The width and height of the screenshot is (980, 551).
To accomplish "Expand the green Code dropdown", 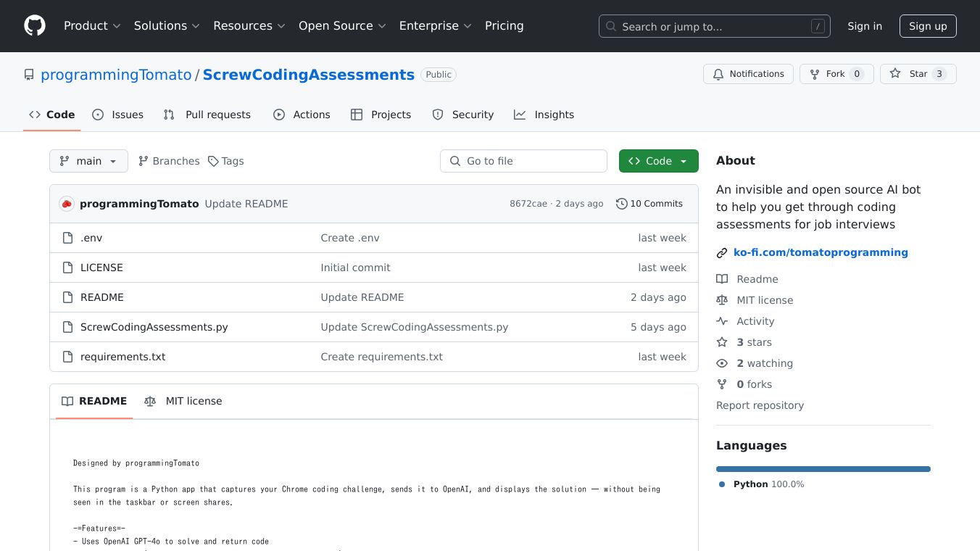I will pos(658,161).
